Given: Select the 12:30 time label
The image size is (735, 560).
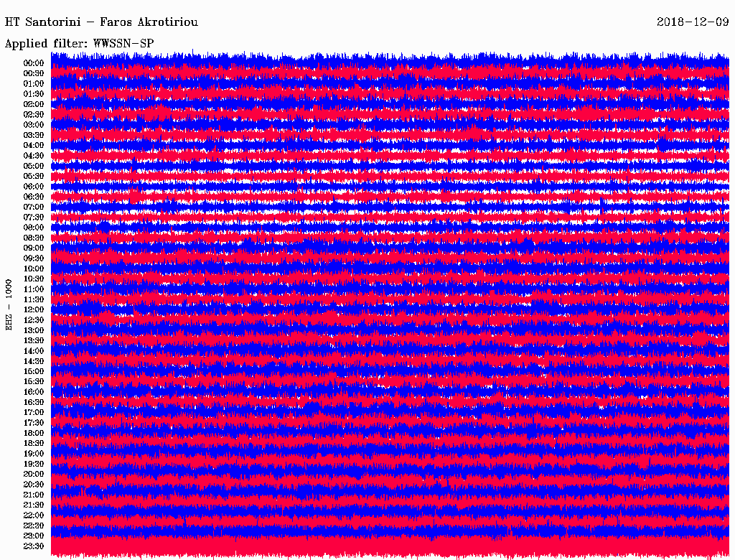Looking at the screenshot, I should tap(34, 320).
